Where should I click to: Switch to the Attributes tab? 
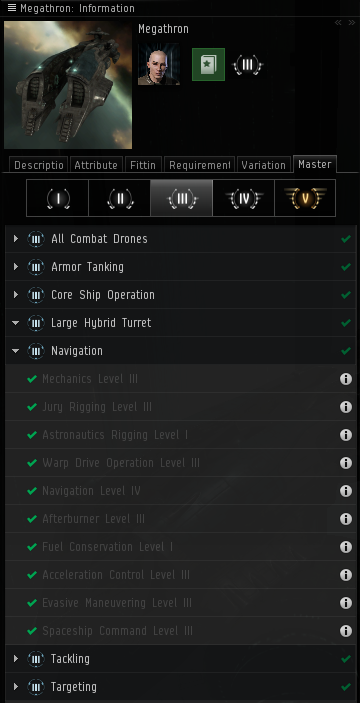(96, 165)
